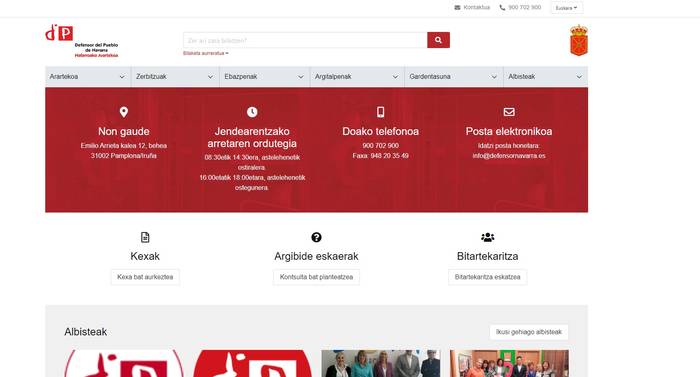The image size is (700, 377).
Task: Click the magnifying glass search button
Action: [438, 40]
